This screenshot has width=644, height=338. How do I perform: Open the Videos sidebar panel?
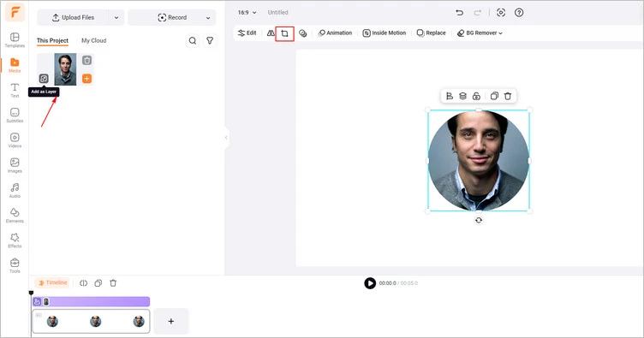coord(15,140)
